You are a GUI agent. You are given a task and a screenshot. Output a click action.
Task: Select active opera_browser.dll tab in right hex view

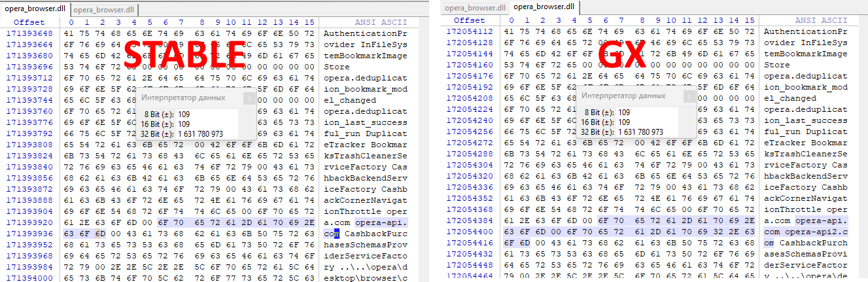pos(544,7)
